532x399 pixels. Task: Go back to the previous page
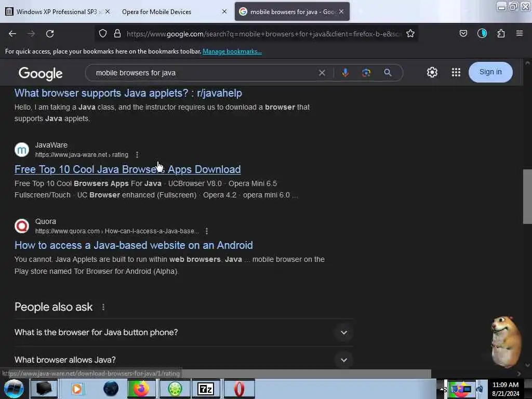(12, 34)
